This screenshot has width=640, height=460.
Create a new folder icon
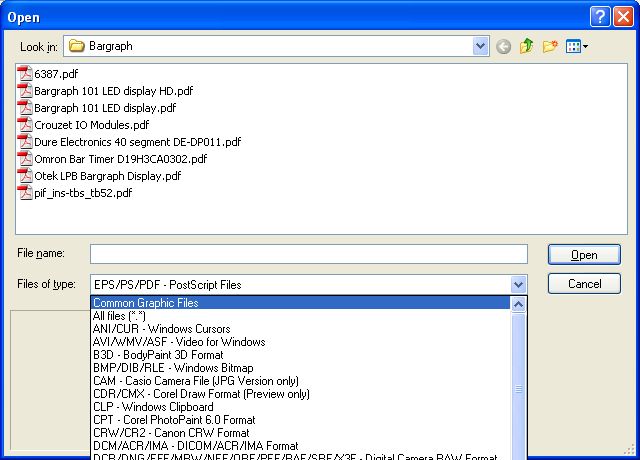550,46
